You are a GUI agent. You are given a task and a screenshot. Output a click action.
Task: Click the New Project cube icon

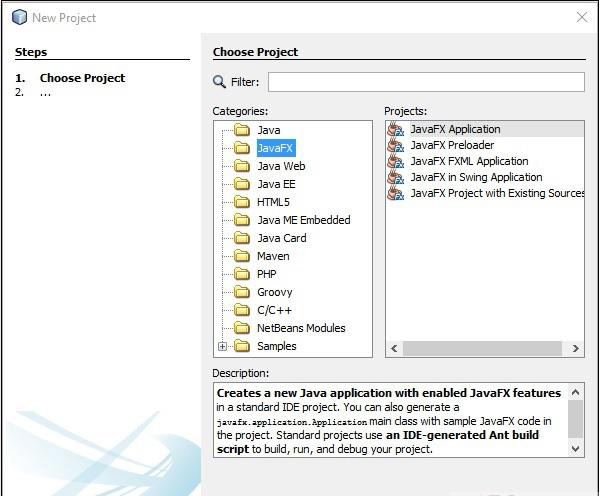click(19, 17)
